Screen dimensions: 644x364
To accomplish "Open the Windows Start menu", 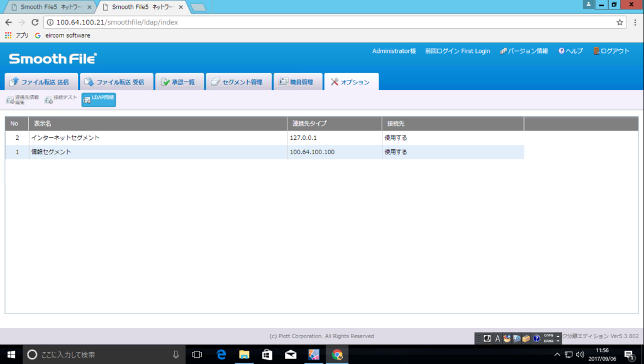I will tap(11, 354).
